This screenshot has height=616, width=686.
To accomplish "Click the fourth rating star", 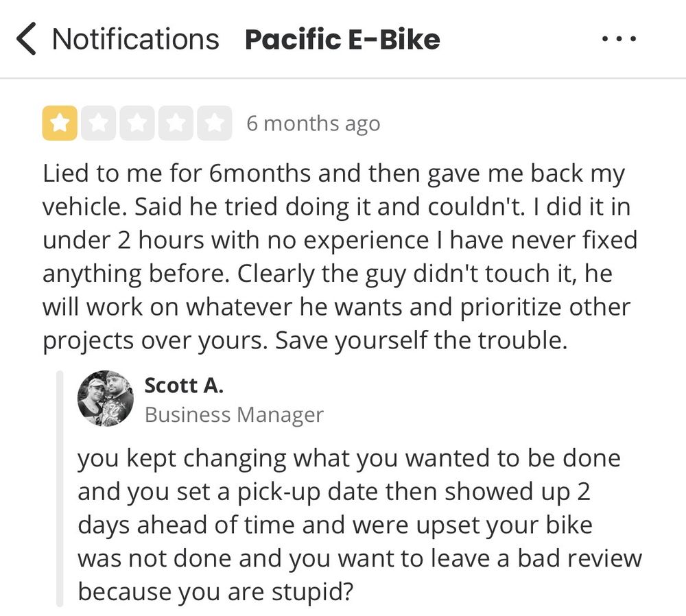I will 176,123.
